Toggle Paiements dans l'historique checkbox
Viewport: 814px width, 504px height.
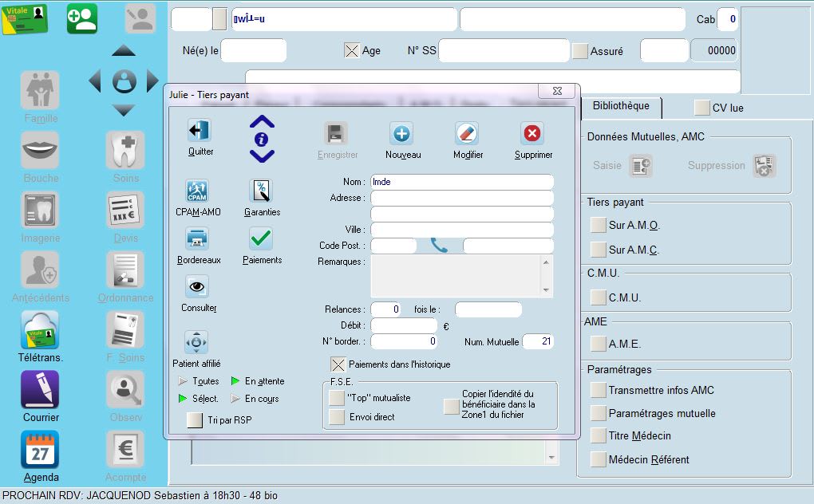(x=338, y=364)
